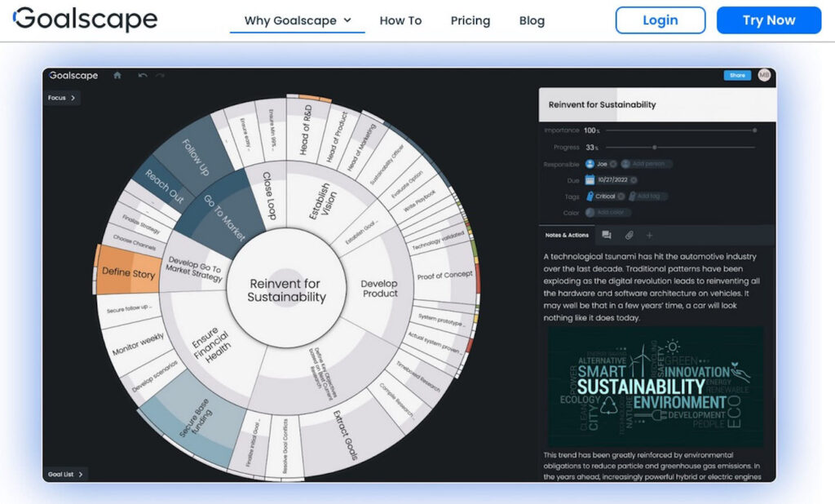This screenshot has width=835, height=504.
Task: Open the Why Goalscape dropdown menu
Action: (x=298, y=20)
